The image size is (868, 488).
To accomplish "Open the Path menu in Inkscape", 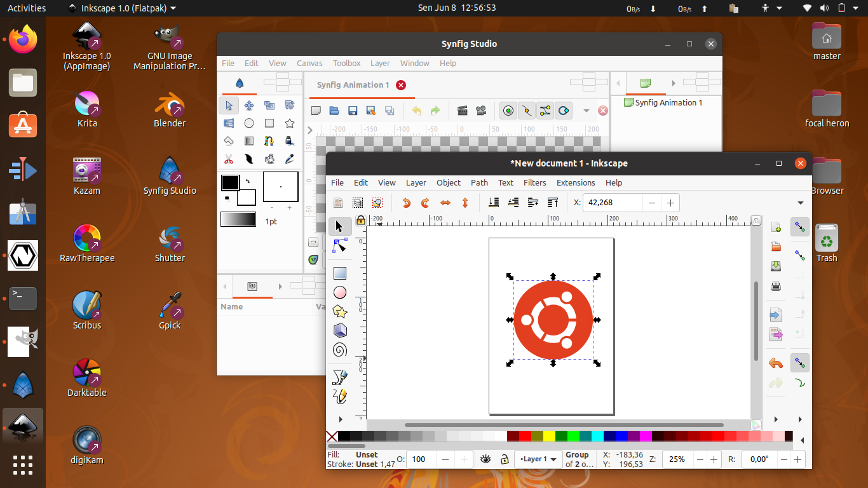I will click(479, 183).
